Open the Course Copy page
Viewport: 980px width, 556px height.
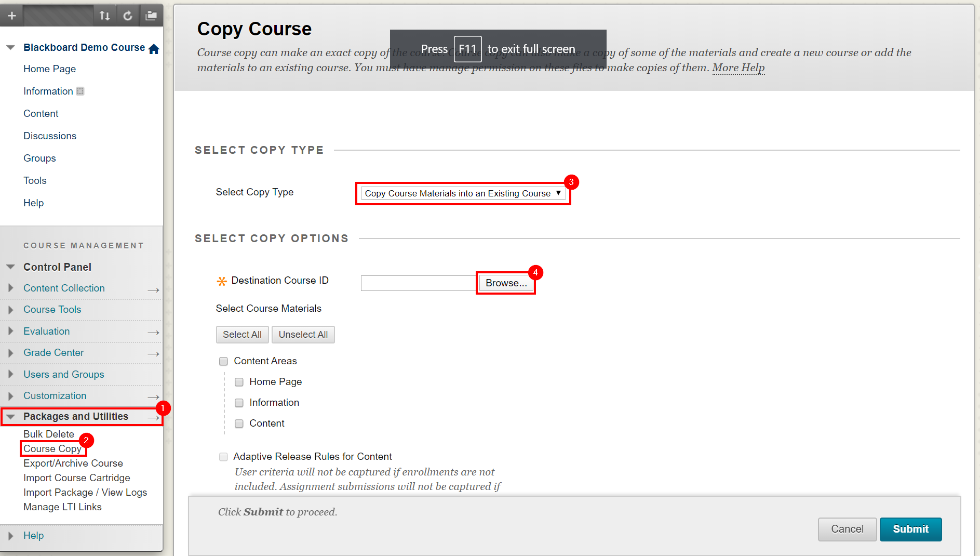[x=52, y=448]
